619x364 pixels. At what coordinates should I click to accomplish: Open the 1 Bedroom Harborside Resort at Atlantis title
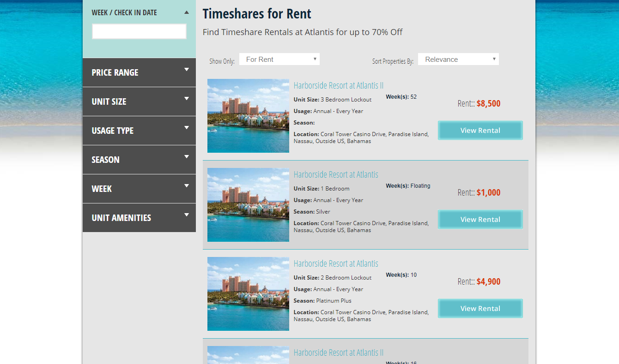click(x=336, y=174)
